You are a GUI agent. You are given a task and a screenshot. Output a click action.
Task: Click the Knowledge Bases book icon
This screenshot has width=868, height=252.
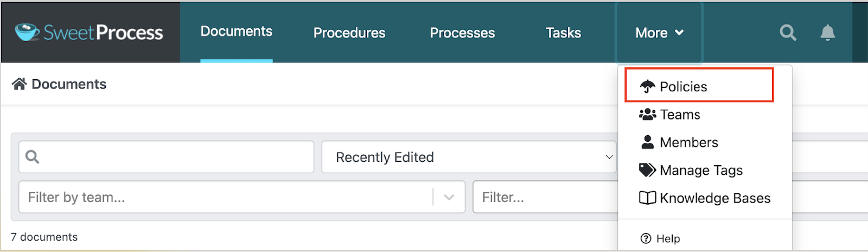647,198
